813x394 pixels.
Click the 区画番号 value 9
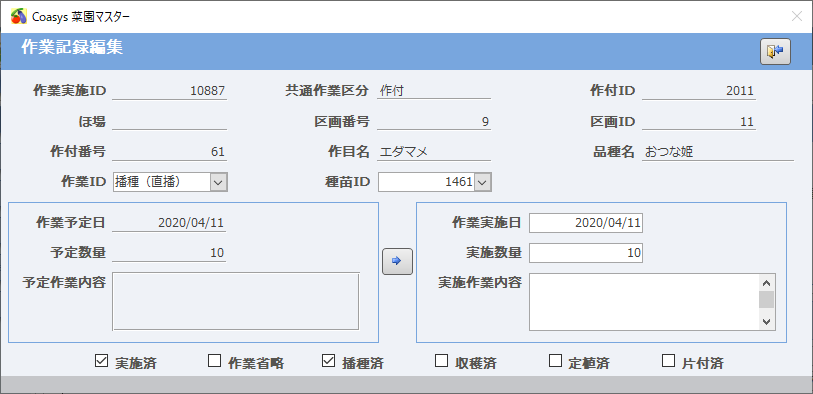(x=433, y=122)
